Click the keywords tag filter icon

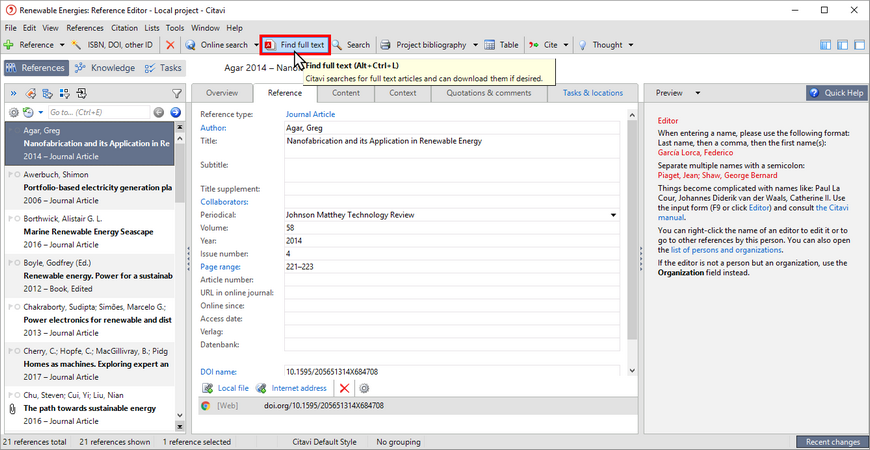click(31, 93)
